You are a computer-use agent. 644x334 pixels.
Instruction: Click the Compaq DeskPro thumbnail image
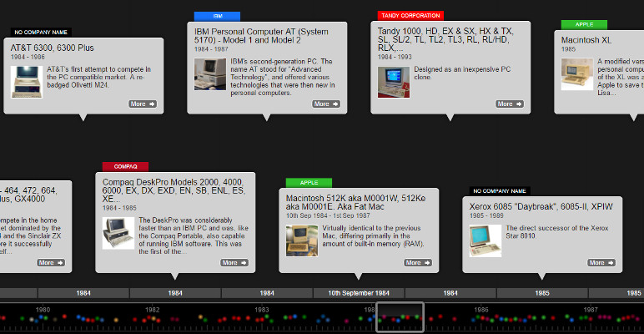pos(118,233)
